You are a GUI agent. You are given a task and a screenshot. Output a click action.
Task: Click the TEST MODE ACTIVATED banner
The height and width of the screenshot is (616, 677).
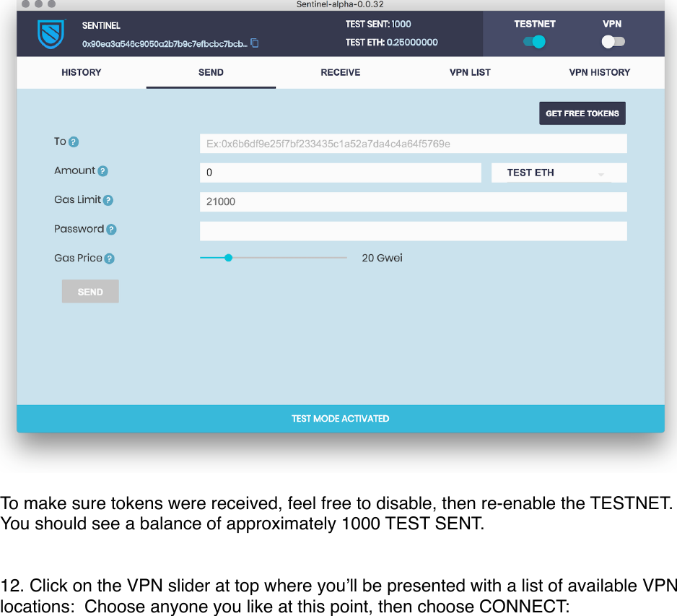340,419
